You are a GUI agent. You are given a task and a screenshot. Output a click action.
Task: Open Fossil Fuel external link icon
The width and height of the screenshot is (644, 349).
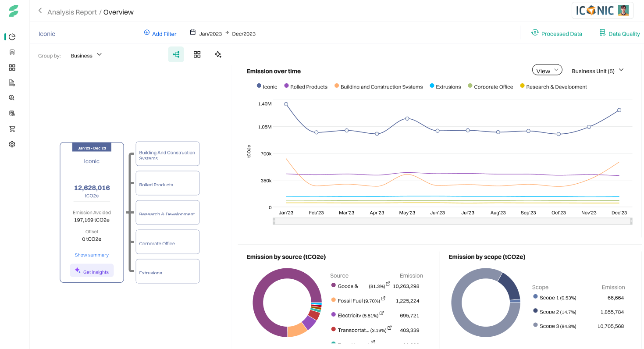click(383, 298)
